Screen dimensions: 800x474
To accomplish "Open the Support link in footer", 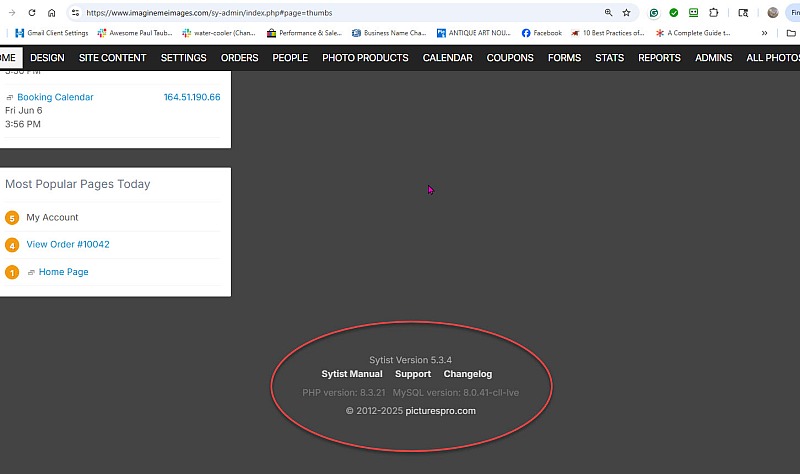I will click(x=413, y=374).
